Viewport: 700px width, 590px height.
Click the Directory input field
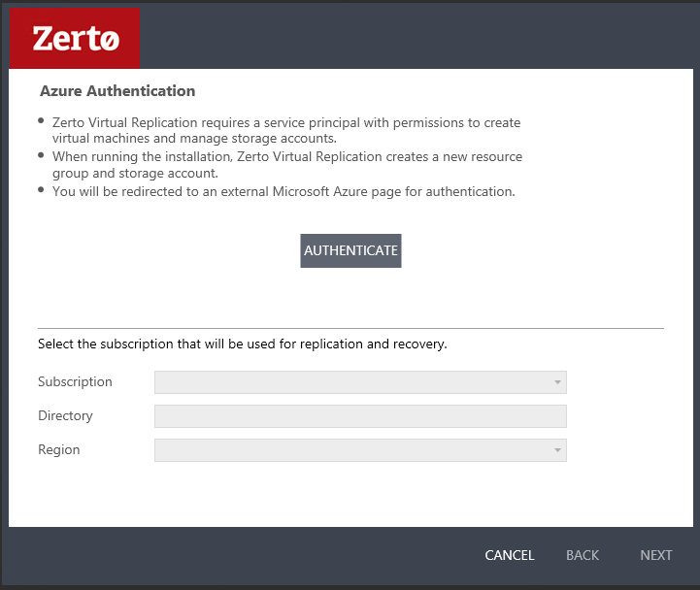click(x=360, y=416)
